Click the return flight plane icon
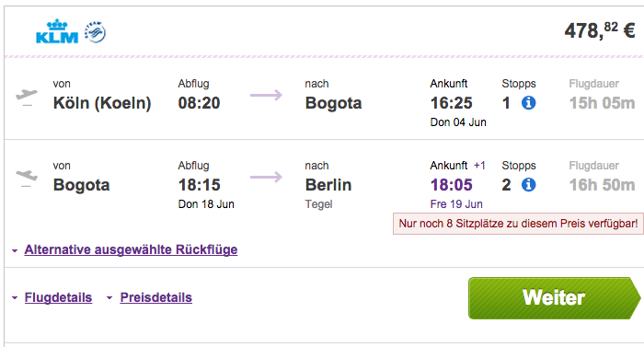This screenshot has height=347, width=644. click(x=27, y=178)
